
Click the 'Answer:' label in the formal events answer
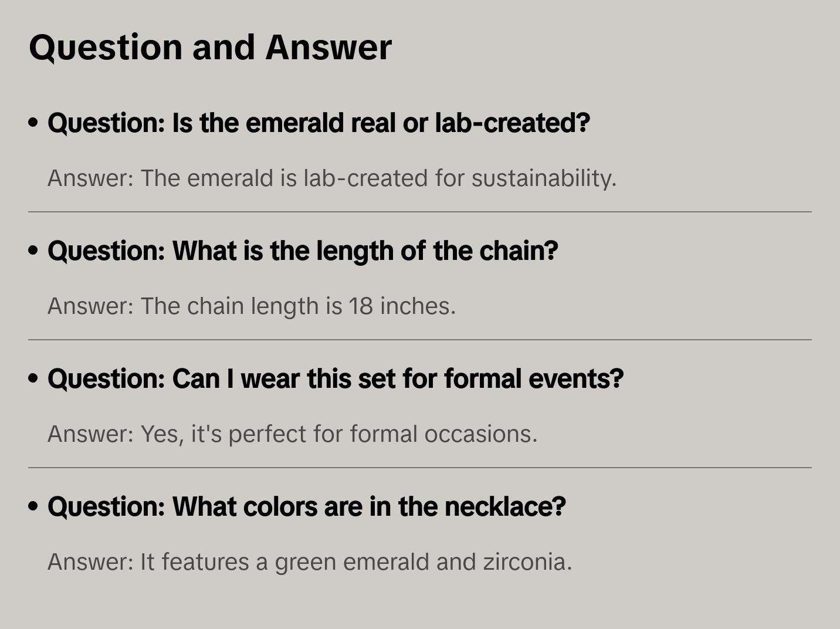pyautogui.click(x=91, y=434)
